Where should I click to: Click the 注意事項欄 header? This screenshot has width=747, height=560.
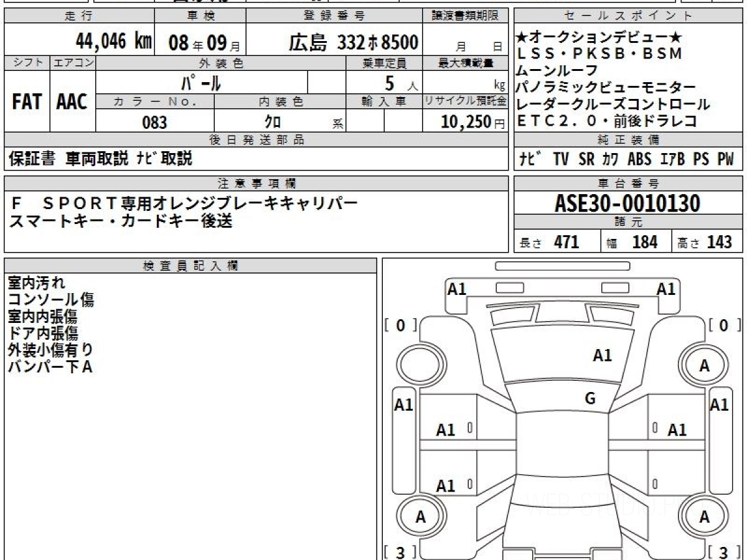[x=256, y=184]
